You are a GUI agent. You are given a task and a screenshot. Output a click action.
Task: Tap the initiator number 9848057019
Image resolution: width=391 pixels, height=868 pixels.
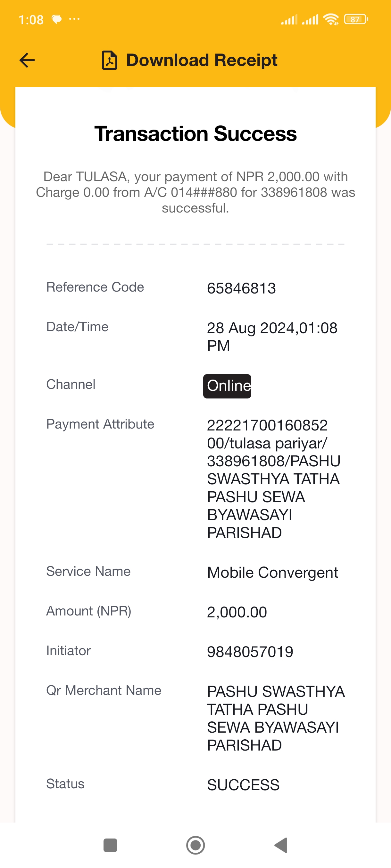tap(250, 652)
